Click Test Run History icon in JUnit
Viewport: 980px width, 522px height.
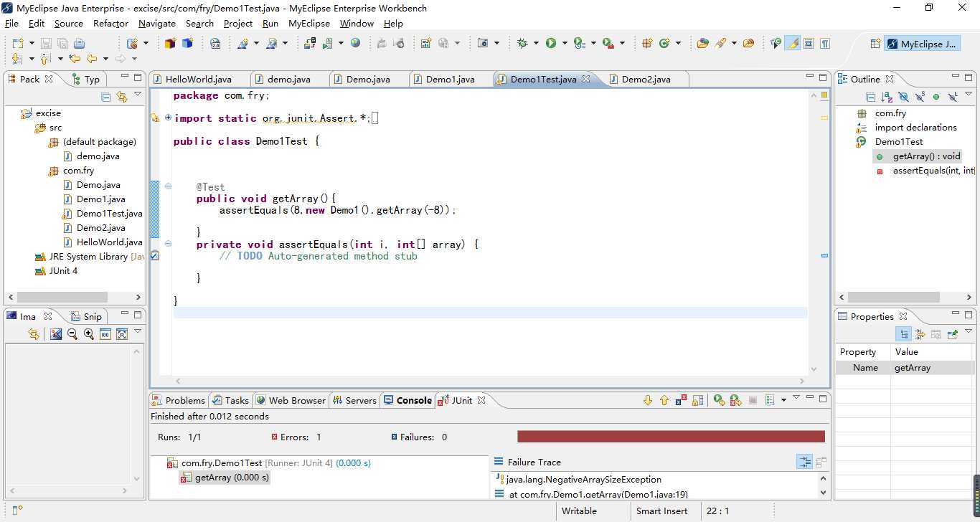click(770, 400)
